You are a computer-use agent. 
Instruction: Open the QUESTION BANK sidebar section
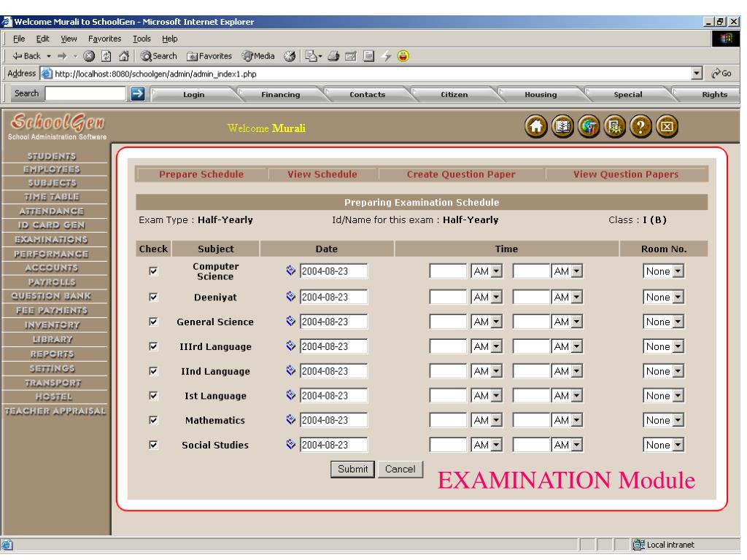pos(52,296)
